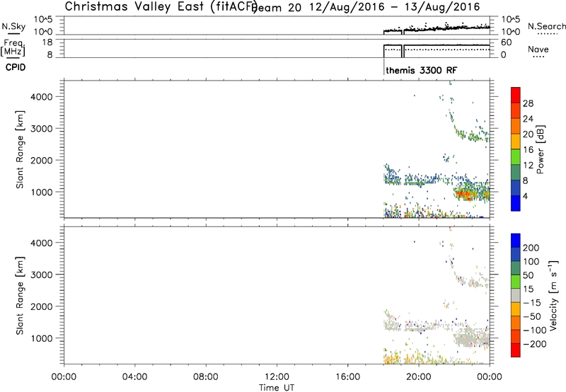Pick the red bottom segment of velocity colorbar
Screen dimensions: 566x392
tap(516, 350)
